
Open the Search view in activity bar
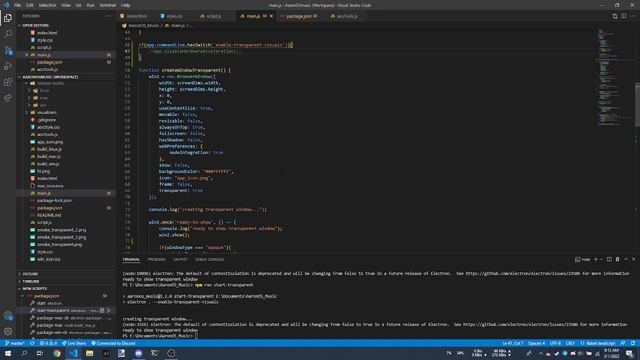pos(8,34)
